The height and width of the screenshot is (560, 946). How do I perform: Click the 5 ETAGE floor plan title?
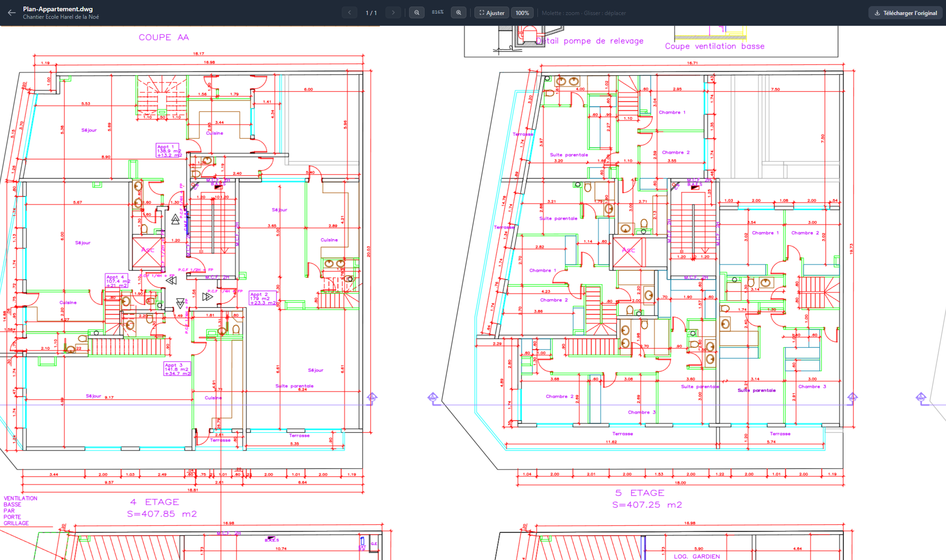640,492
